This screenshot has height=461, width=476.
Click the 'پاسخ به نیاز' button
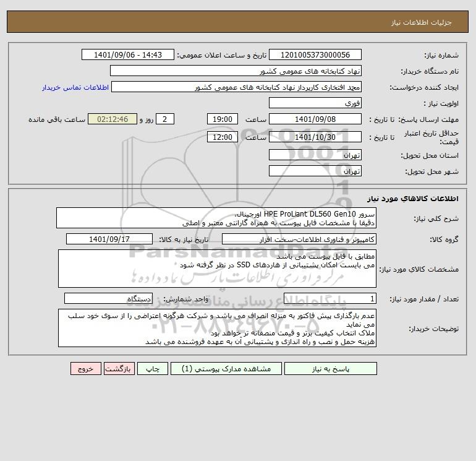tap(330, 369)
